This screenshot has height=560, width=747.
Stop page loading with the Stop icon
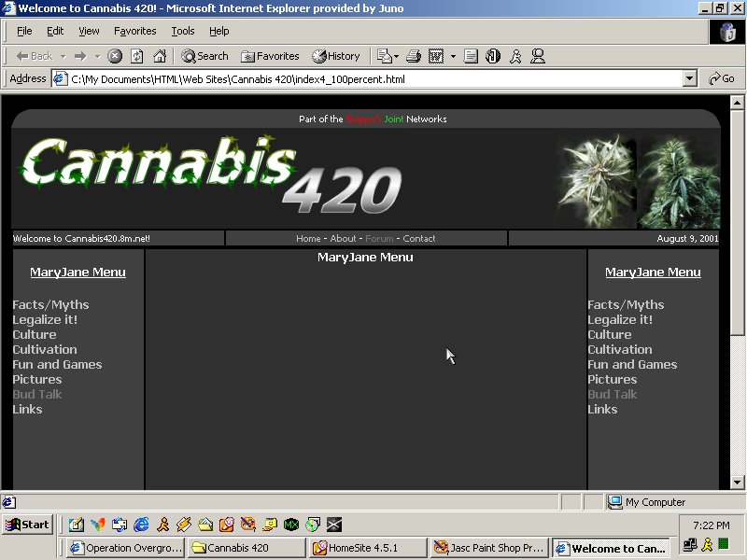tap(114, 56)
